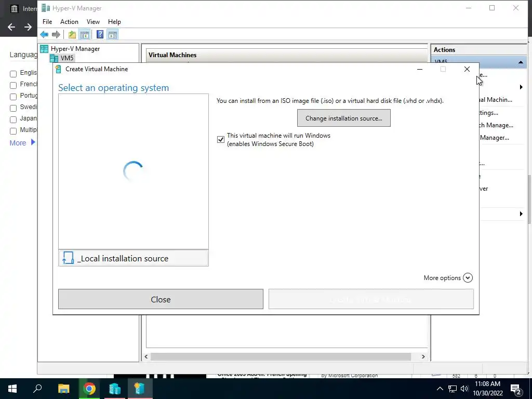The height and width of the screenshot is (399, 532).
Task: Click Change installation source button
Action: click(344, 118)
